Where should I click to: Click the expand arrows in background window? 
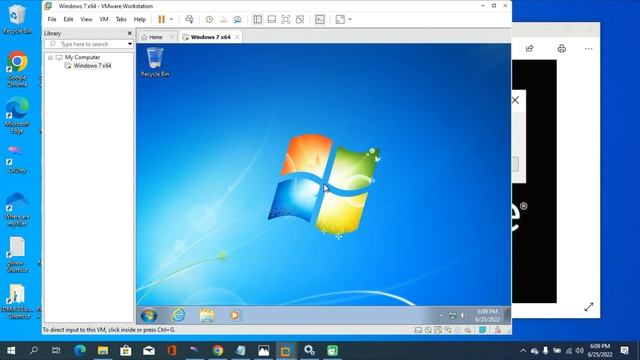(x=589, y=307)
